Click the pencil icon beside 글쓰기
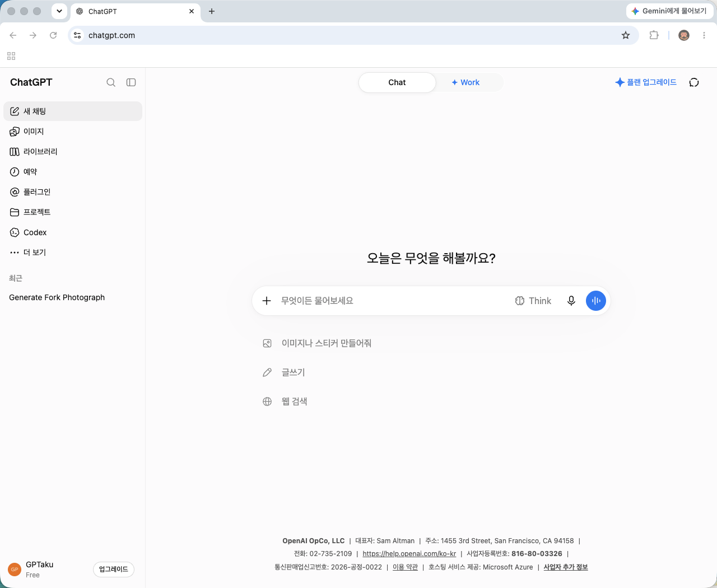Viewport: 717px width, 588px height. (267, 372)
